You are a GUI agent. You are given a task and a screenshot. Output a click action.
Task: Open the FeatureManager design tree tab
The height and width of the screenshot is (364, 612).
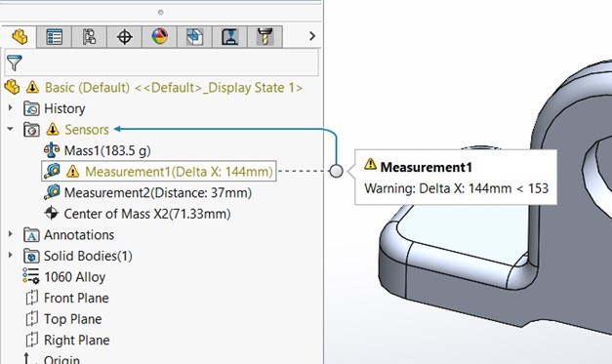click(20, 37)
